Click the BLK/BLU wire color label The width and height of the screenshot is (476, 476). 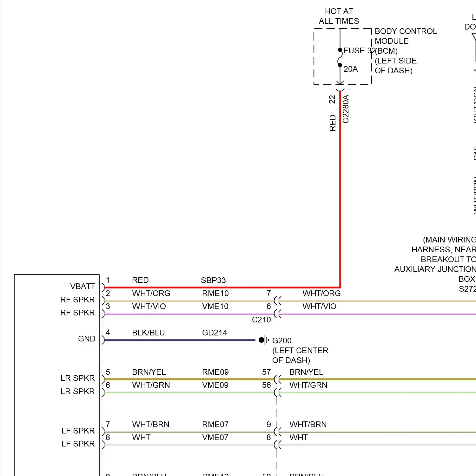click(x=149, y=333)
